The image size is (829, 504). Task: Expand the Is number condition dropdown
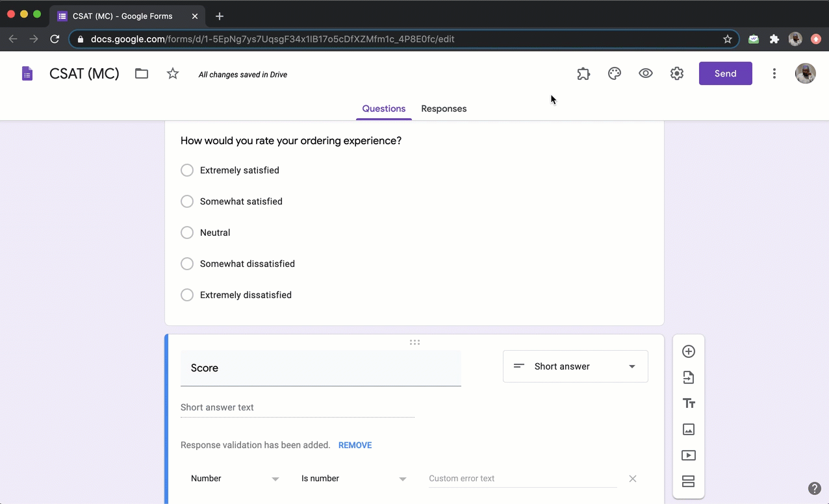tap(353, 479)
